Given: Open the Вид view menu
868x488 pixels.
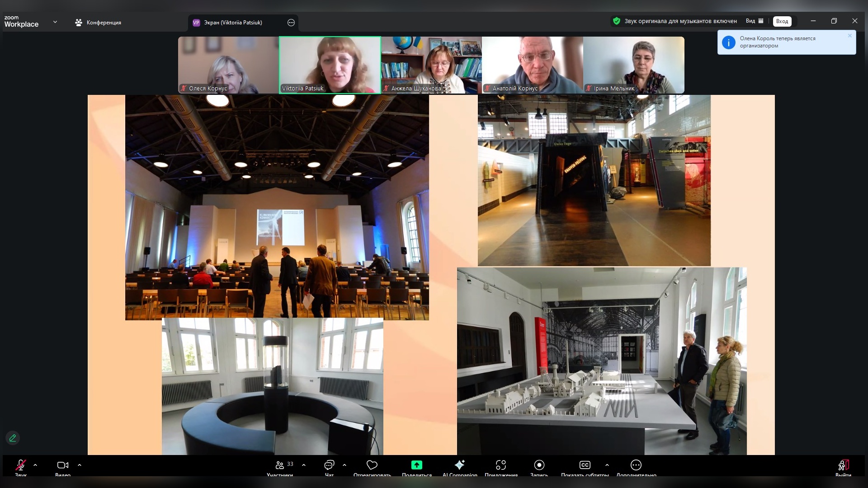Looking at the screenshot, I should click(x=755, y=21).
